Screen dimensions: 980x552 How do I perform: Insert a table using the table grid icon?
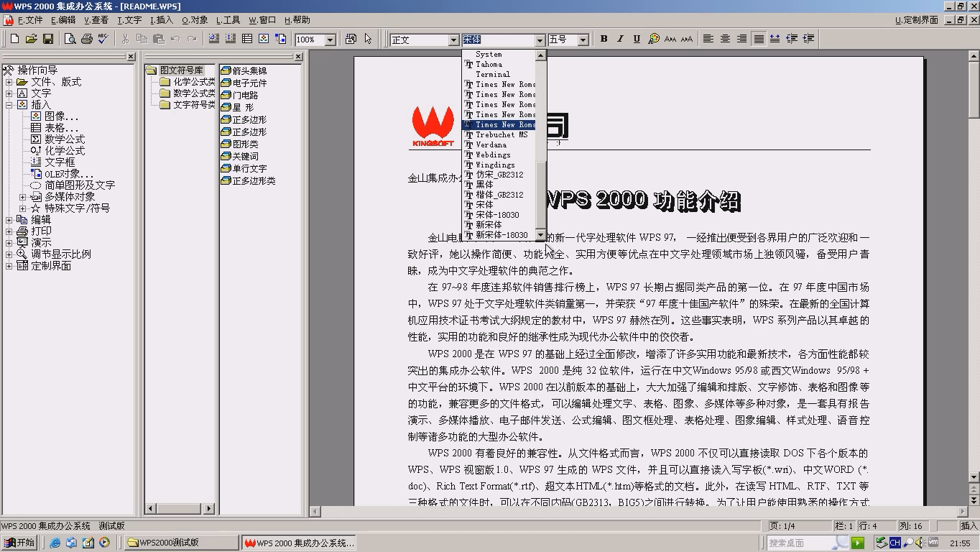click(x=247, y=39)
